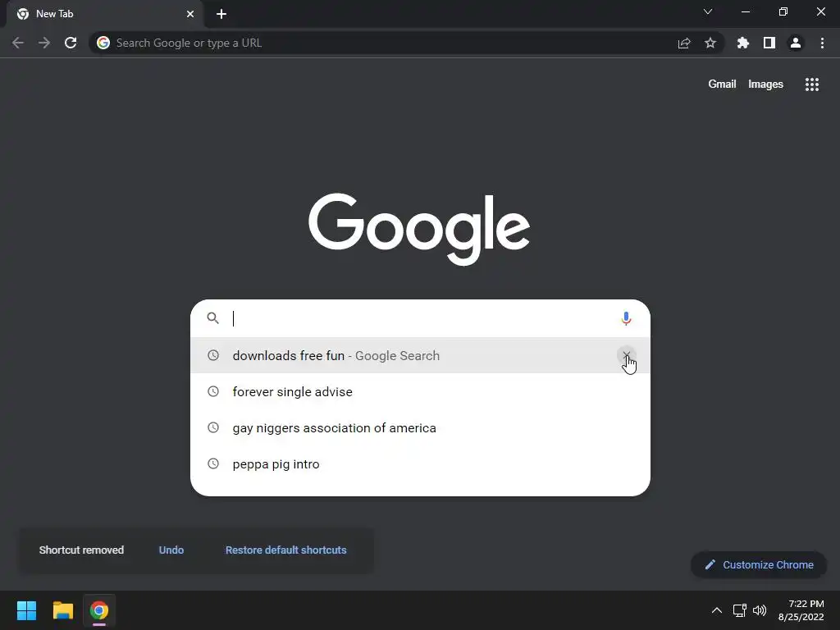
Task: Open Gmail link
Action: click(x=722, y=84)
